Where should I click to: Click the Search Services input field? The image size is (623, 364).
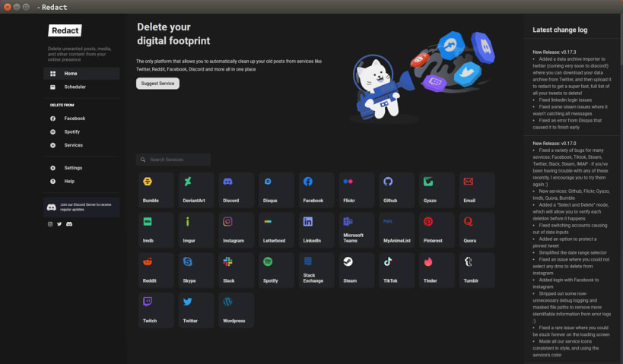[x=173, y=160]
